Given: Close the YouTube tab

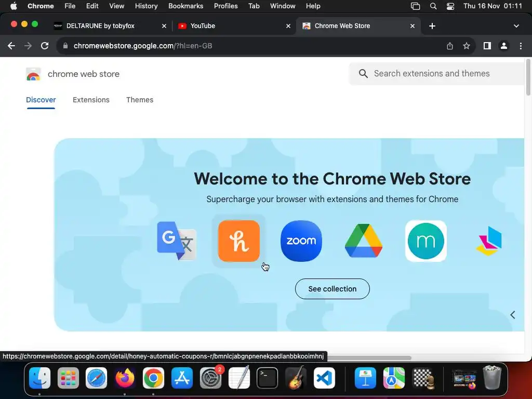Looking at the screenshot, I should pos(288,26).
